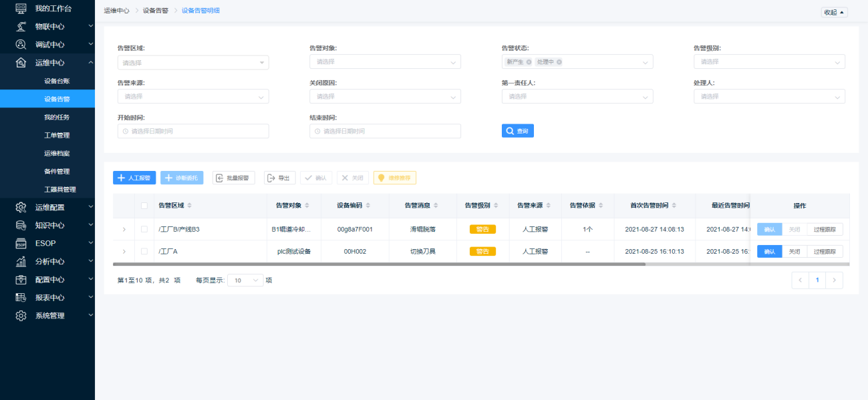Click the 分析中心 chart icon

[x=21, y=261]
